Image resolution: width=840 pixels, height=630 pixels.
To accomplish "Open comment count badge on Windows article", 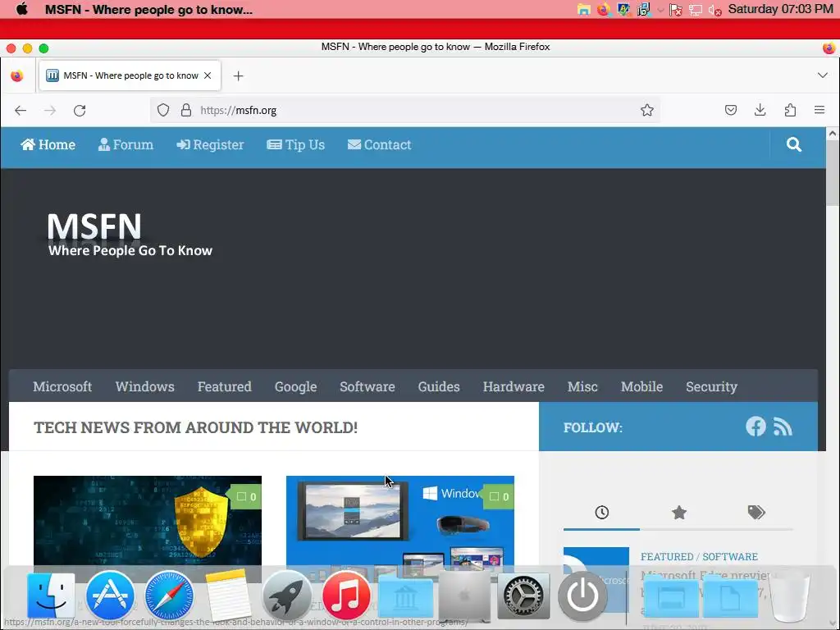I will coord(499,496).
